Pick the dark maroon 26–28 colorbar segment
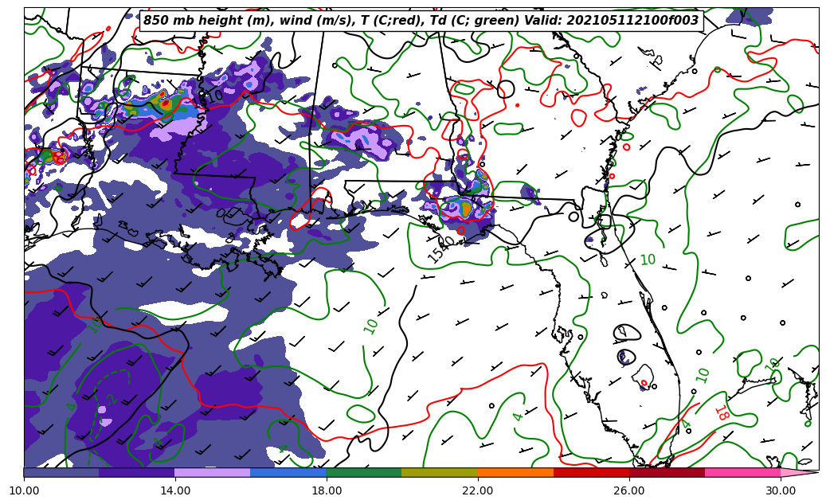This screenshot has height=504, width=826. pyautogui.click(x=667, y=472)
